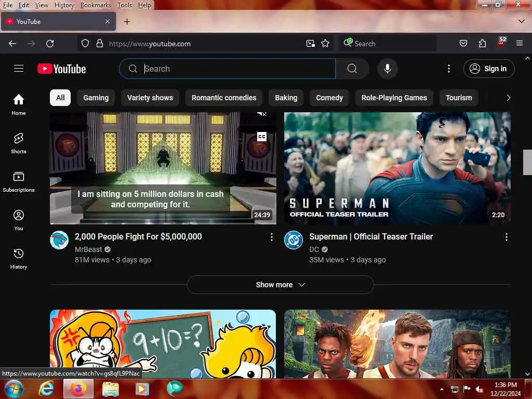Toggle captions on video preview
This screenshot has width=532, height=399.
pos(262,137)
